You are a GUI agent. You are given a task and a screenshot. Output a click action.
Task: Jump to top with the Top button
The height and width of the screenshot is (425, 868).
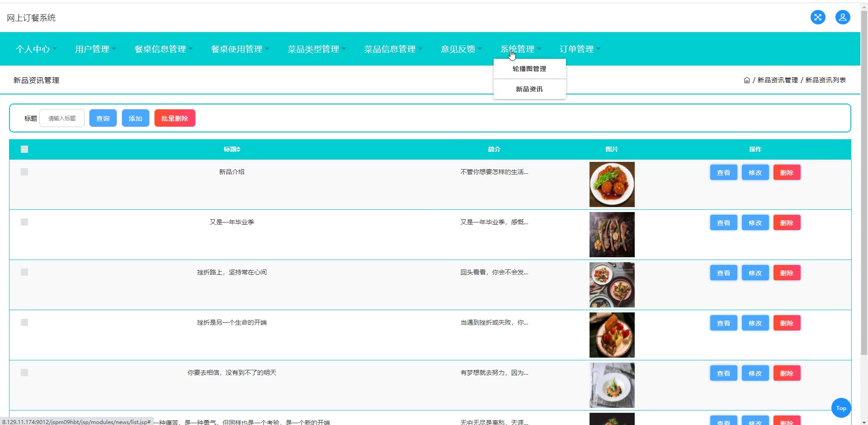tap(841, 408)
